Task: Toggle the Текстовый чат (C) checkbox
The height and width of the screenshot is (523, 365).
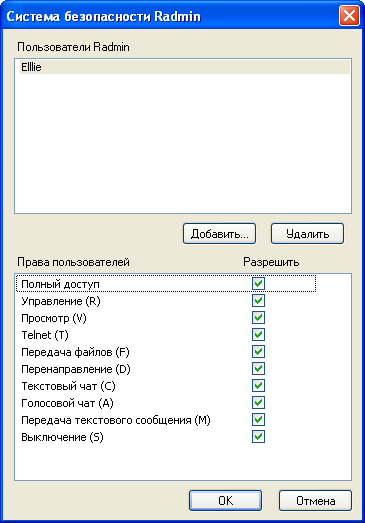Action: coord(259,386)
